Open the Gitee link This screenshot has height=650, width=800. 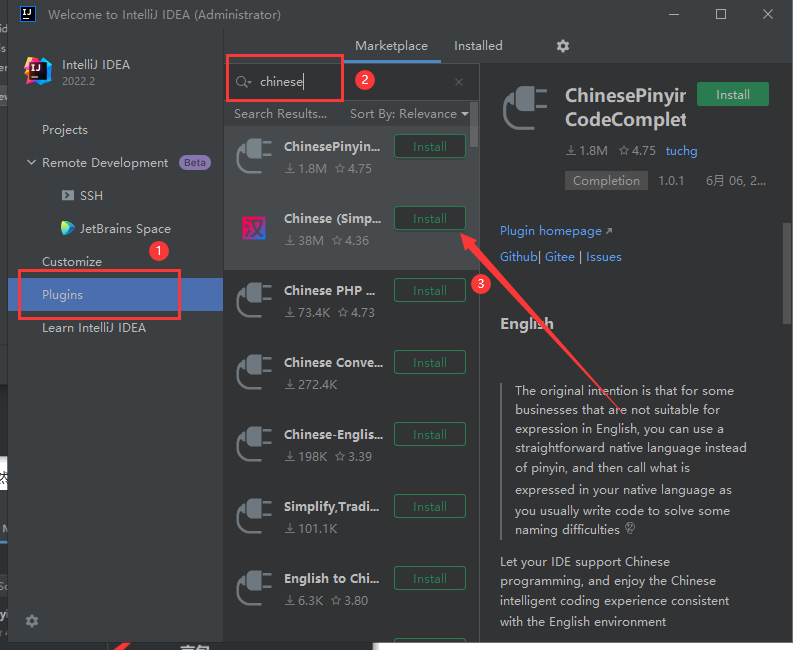[559, 257]
